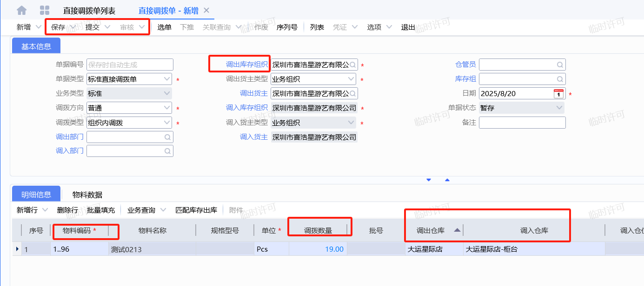Switch to the 直接调拨单列表 tab
644x286 pixels.
pos(89,11)
